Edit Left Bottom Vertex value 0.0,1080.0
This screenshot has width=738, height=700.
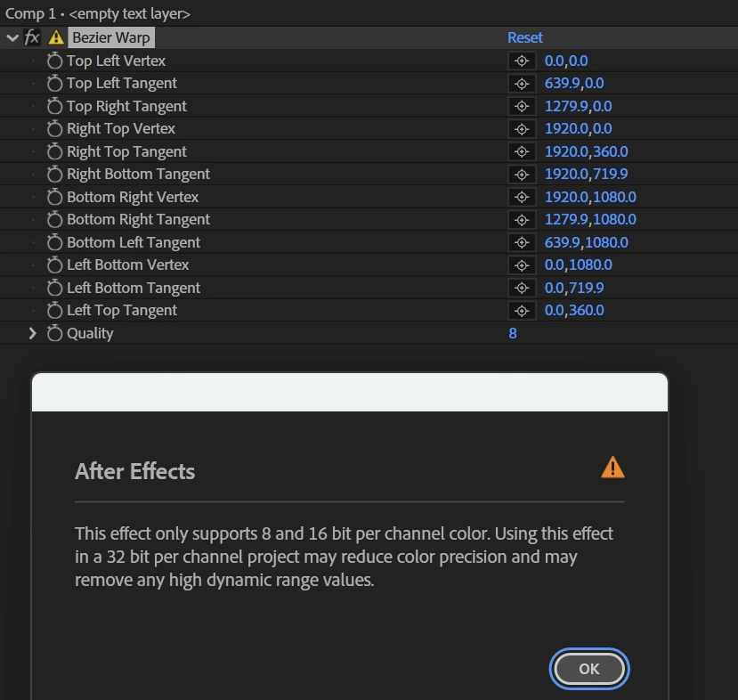point(578,265)
